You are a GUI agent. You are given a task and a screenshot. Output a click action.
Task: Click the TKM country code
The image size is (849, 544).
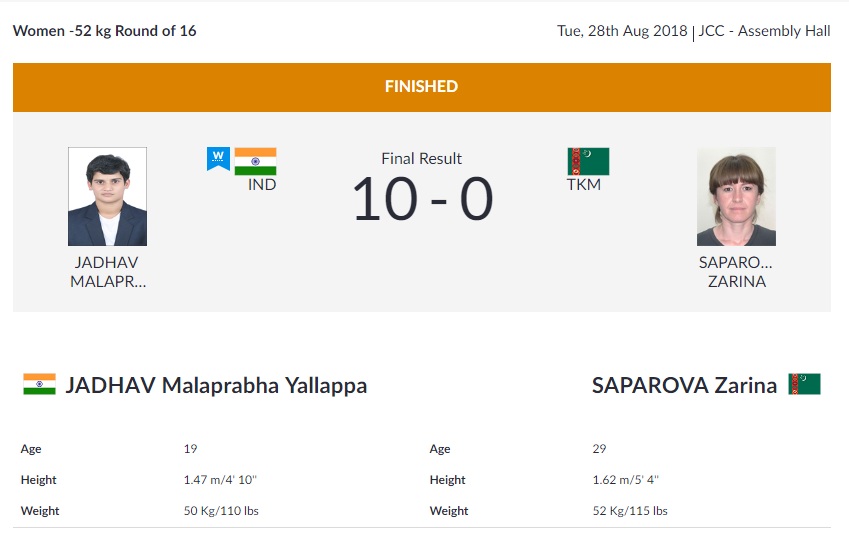pyautogui.click(x=583, y=185)
